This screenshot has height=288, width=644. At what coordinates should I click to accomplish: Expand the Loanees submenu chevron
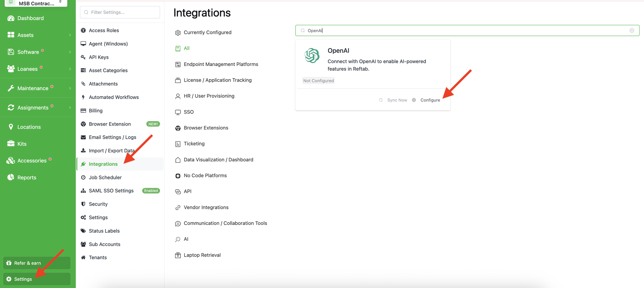click(x=70, y=69)
